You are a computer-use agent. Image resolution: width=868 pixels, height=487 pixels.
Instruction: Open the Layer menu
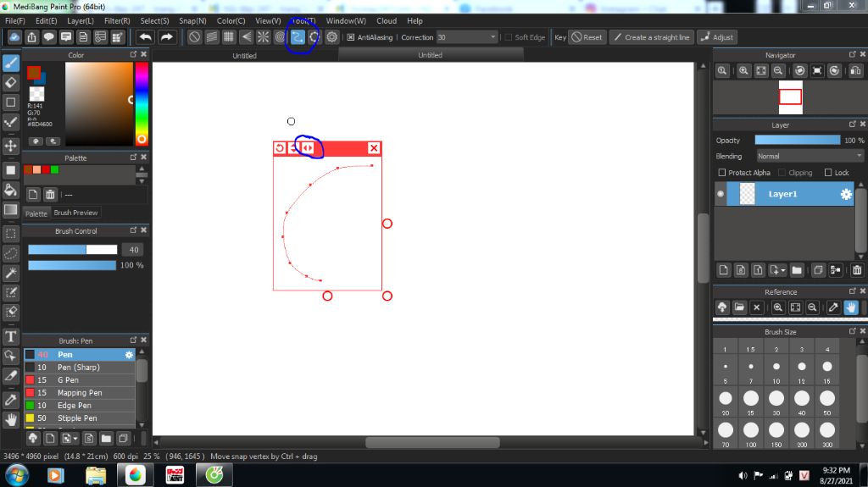(81, 20)
